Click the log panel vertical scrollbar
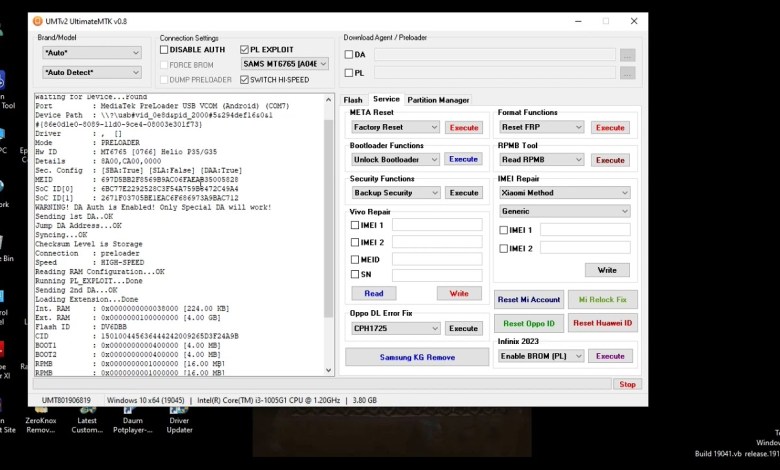The image size is (780, 470). (x=328, y=219)
